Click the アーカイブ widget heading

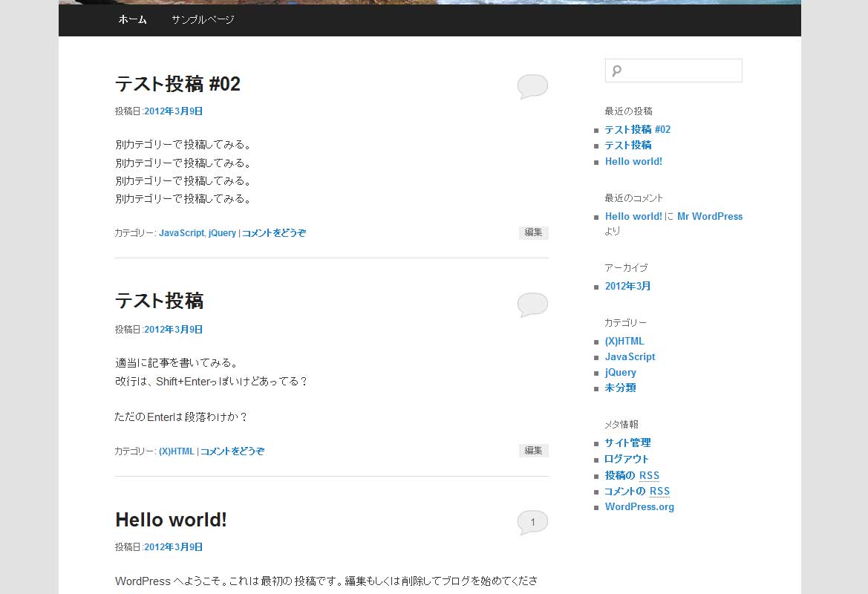[626, 268]
